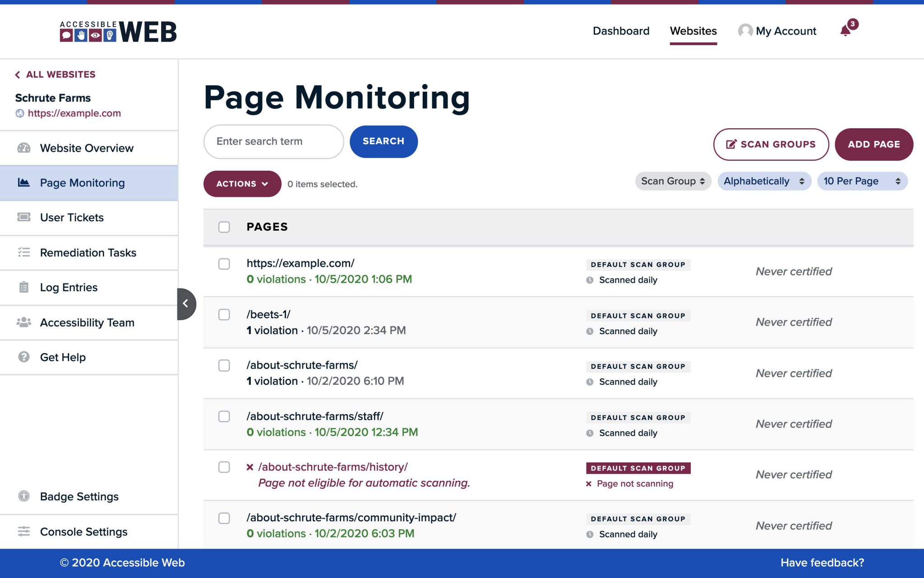Image resolution: width=924 pixels, height=578 pixels.
Task: Open Remediation Tasks in the sidebar
Action: point(89,252)
